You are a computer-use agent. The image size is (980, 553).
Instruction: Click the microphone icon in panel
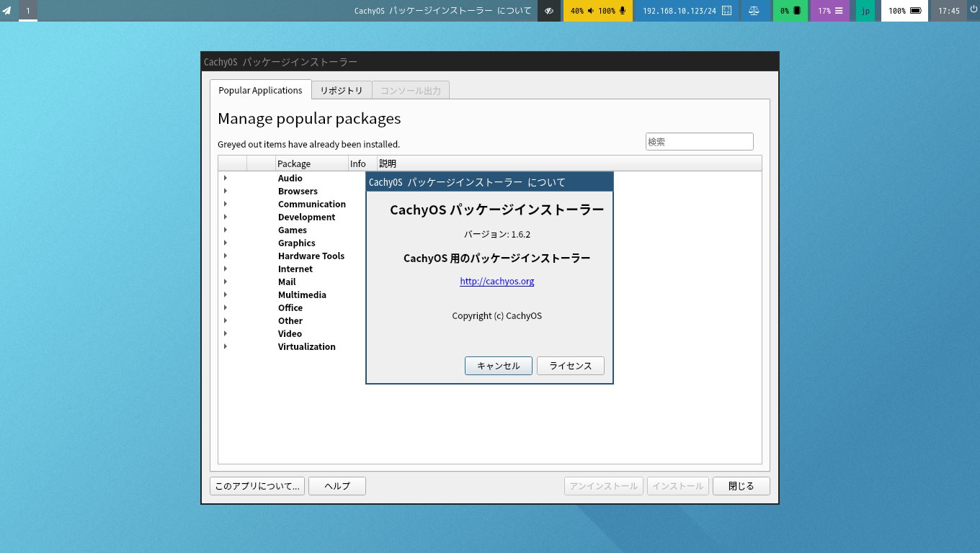[x=623, y=11]
